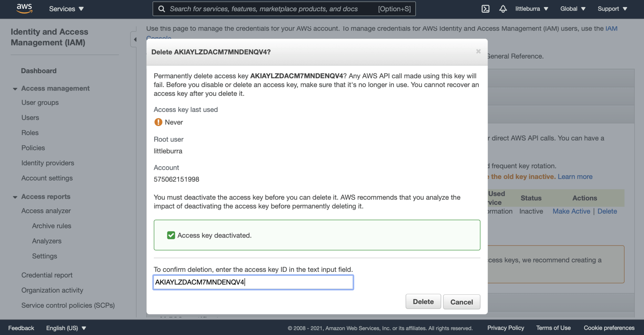The height and width of the screenshot is (335, 644).
Task: Click the Make Active link
Action: coord(571,211)
